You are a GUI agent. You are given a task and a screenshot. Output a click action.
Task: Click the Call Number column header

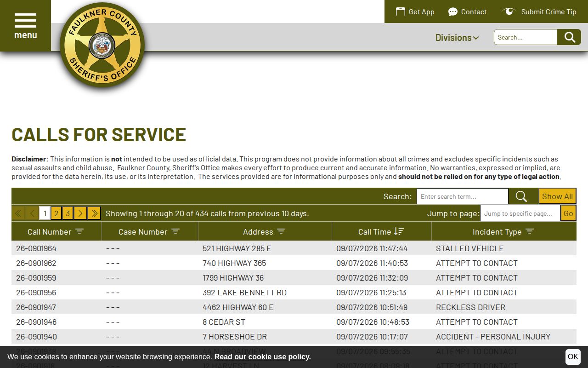pyautogui.click(x=57, y=231)
